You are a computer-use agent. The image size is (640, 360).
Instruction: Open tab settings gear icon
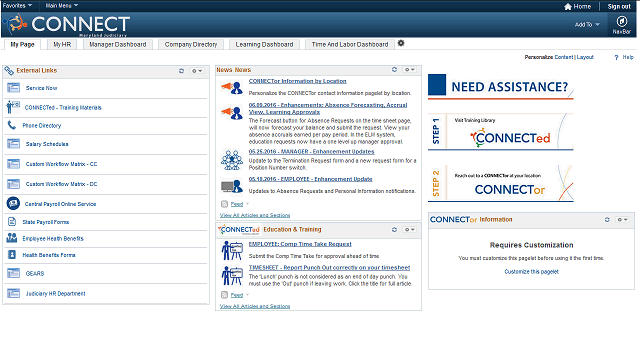coord(401,43)
